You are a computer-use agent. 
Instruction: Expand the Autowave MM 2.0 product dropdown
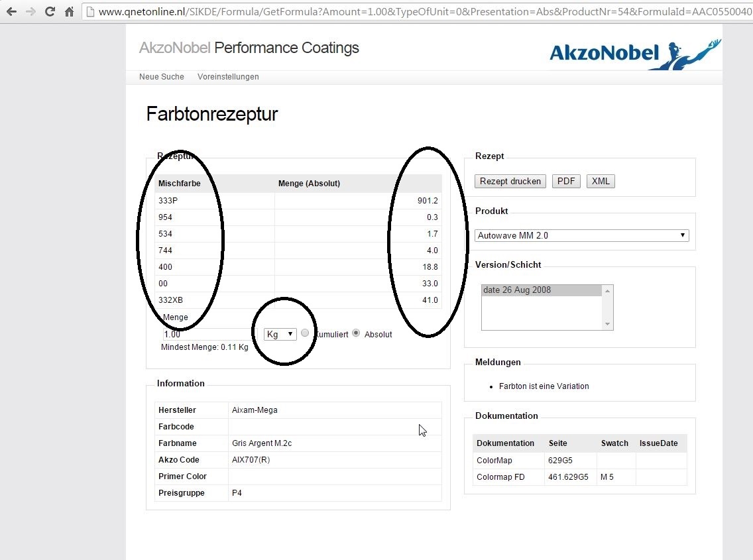581,235
